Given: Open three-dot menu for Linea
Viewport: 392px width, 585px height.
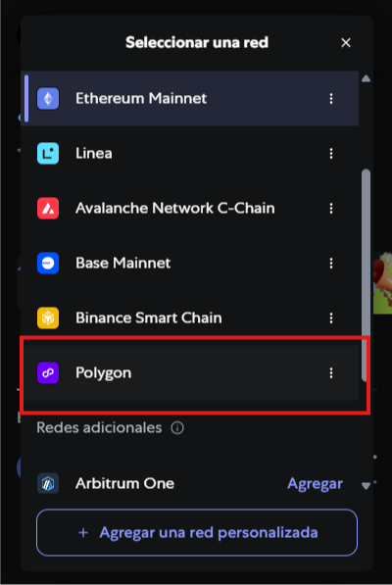Looking at the screenshot, I should (331, 153).
